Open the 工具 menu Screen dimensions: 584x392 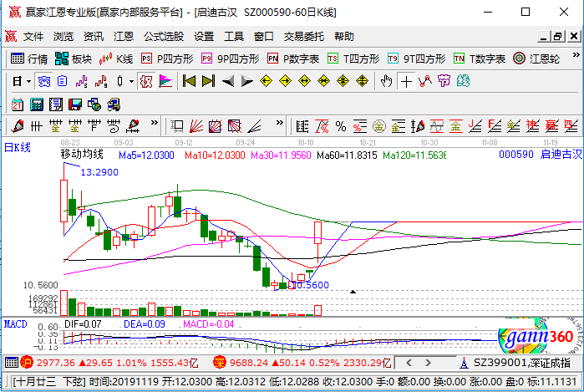234,37
